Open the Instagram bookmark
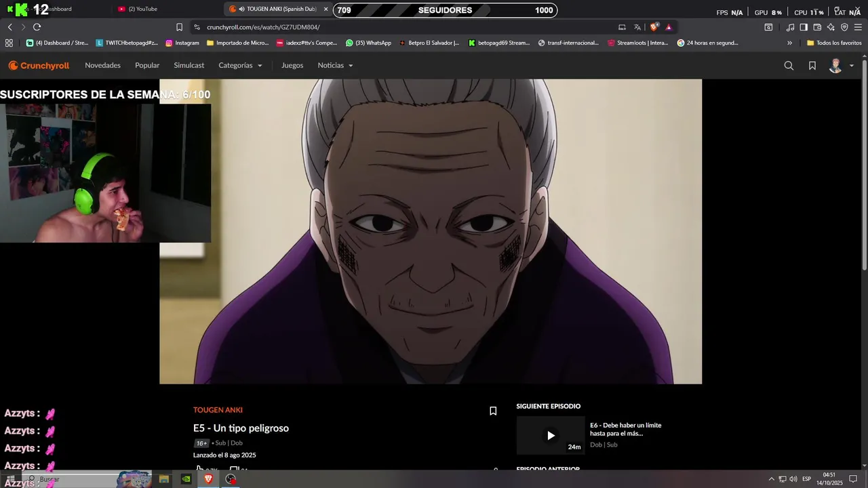The height and width of the screenshot is (488, 868). coord(182,43)
